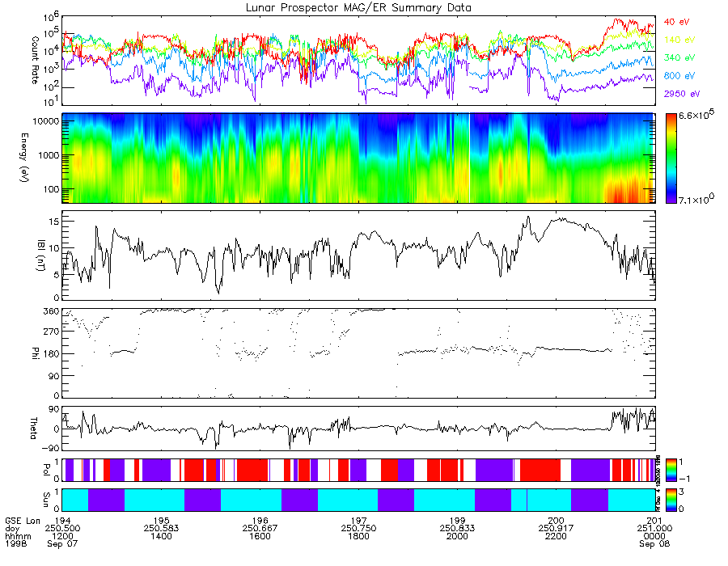Click the 2200 time tick label
The image size is (728, 566).
(x=556, y=536)
